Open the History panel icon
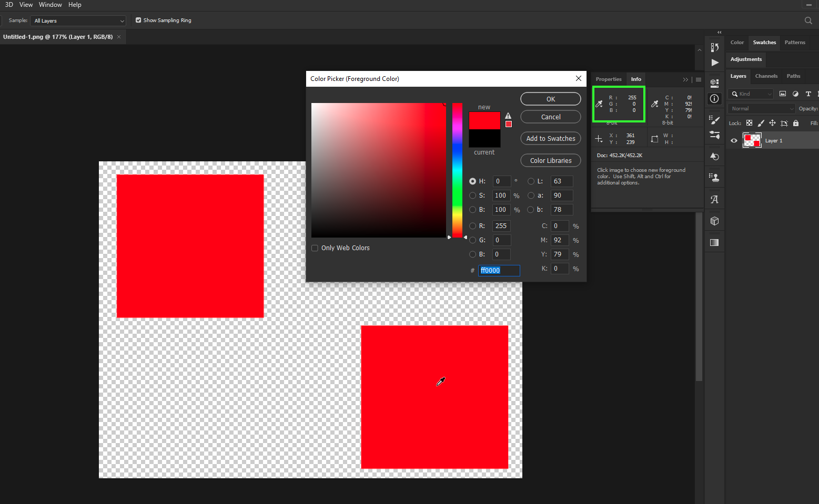This screenshot has width=819, height=504. [714, 156]
